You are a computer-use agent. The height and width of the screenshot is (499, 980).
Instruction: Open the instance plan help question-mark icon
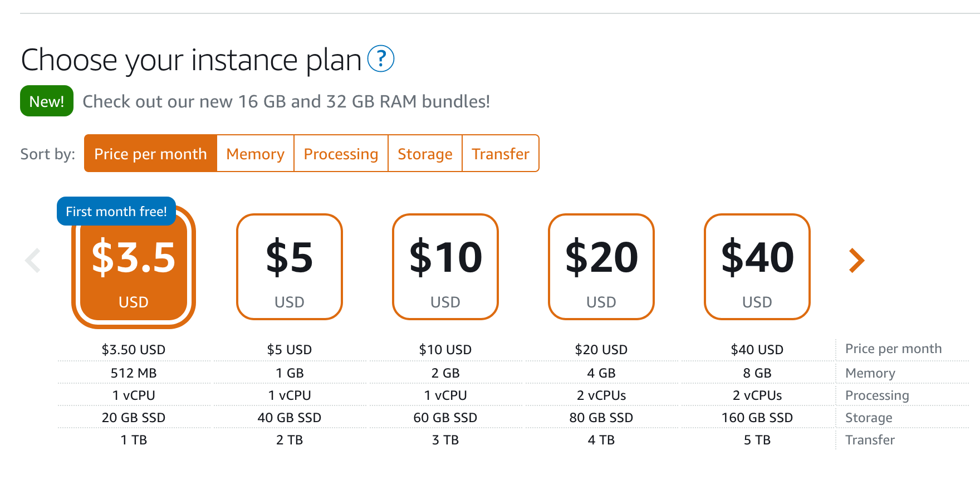coord(381,58)
